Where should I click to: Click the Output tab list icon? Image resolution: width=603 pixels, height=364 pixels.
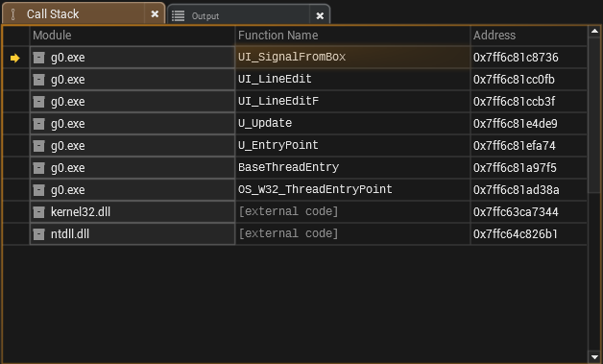pos(178,15)
